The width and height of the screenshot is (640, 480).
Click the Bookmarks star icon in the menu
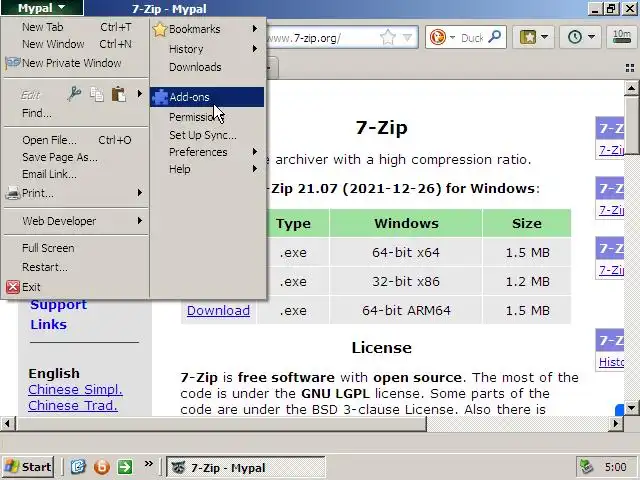[160, 29]
